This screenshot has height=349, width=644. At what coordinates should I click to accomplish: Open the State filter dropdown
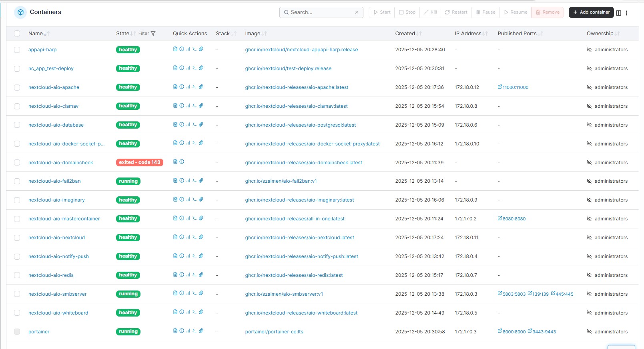pos(147,34)
